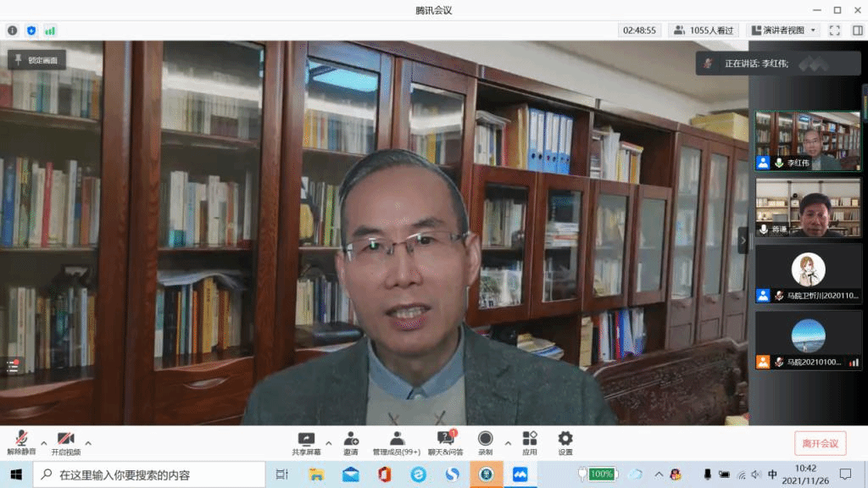Expand audio options arrow beside 解除静音
The width and height of the screenshot is (868, 488).
(x=44, y=443)
